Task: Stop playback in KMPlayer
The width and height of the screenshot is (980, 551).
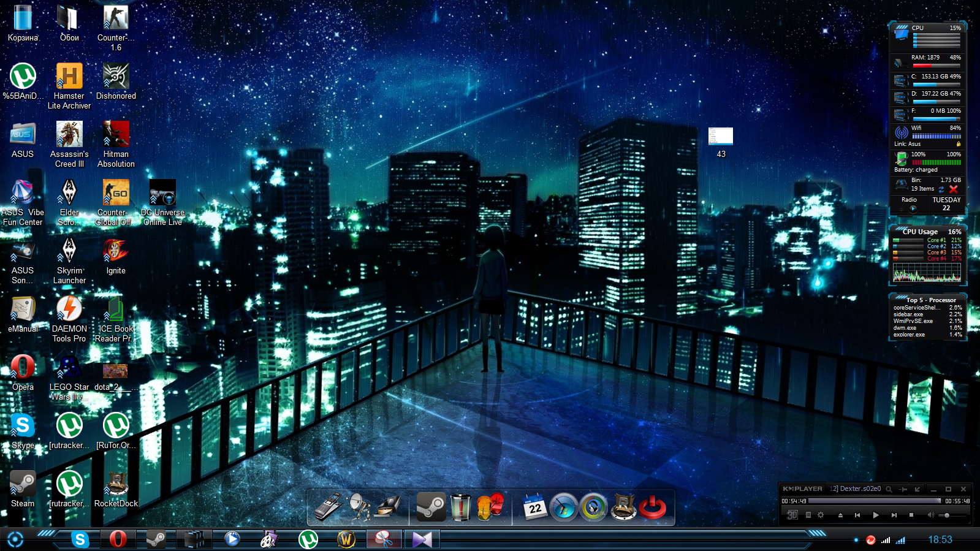Action: 911,515
